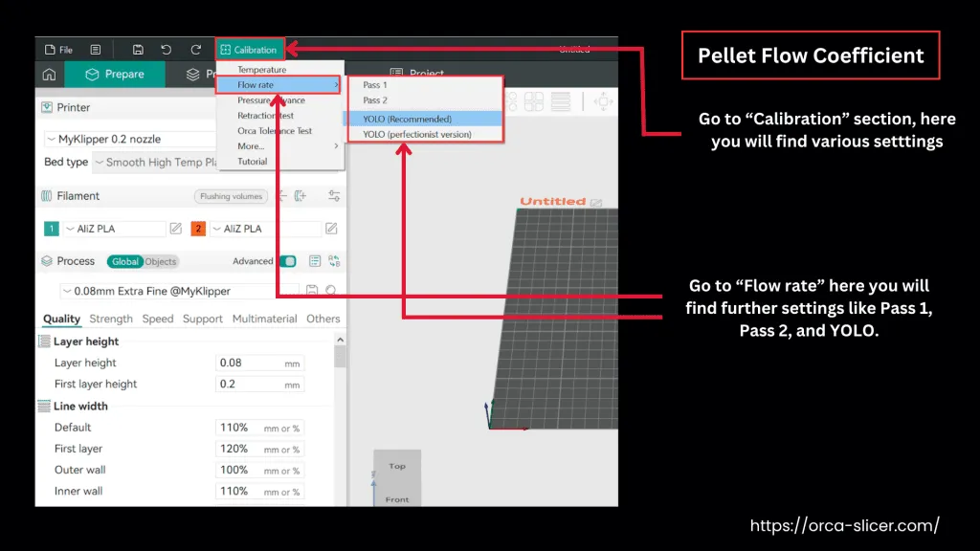This screenshot has height=551, width=980.
Task: Click the save floppy disk icon in top toolbar
Action: tap(138, 50)
